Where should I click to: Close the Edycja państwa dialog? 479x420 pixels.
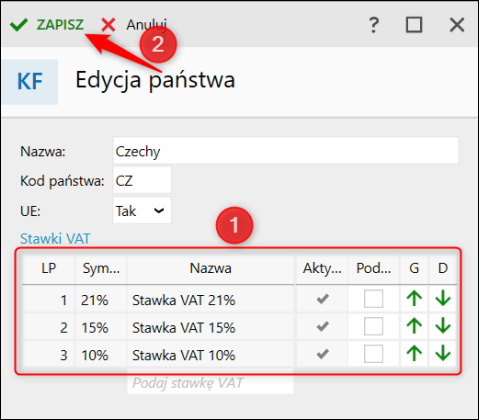click(x=457, y=25)
